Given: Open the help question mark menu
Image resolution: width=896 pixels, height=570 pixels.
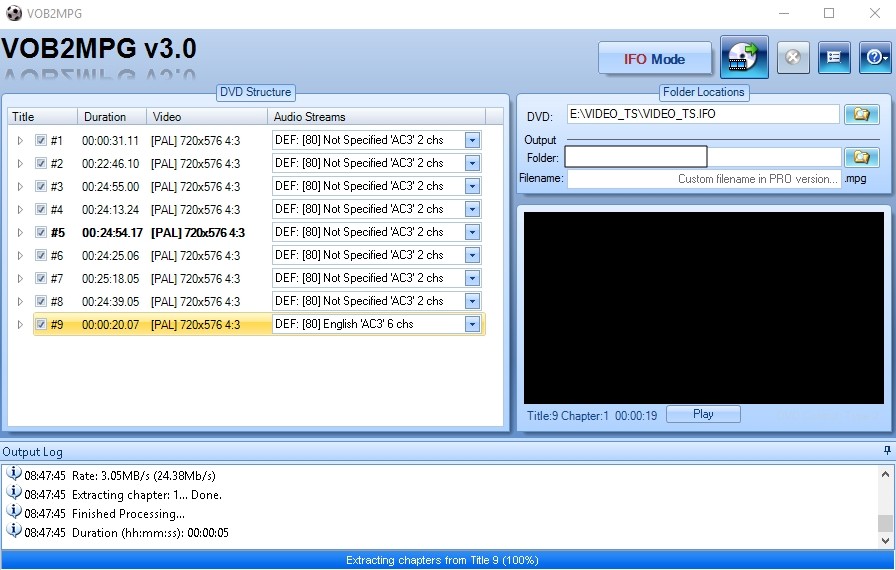Looking at the screenshot, I should (875, 57).
